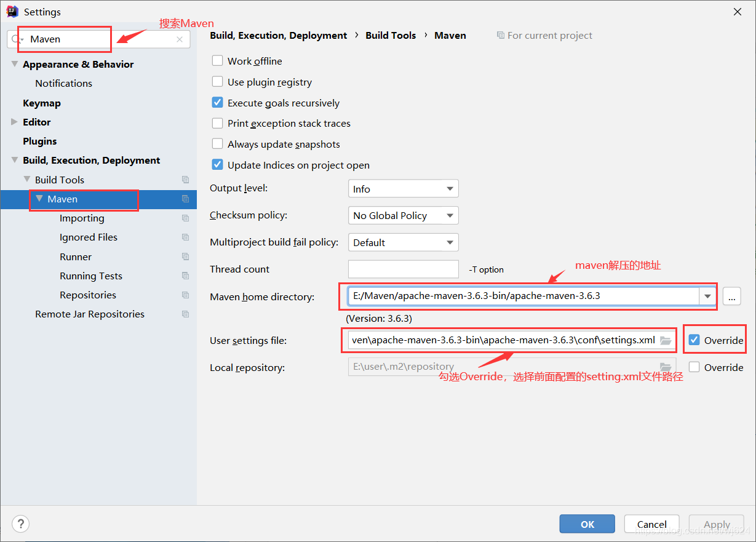Close the Settings dialog window
Image resolution: width=756 pixels, height=542 pixels.
(x=737, y=12)
